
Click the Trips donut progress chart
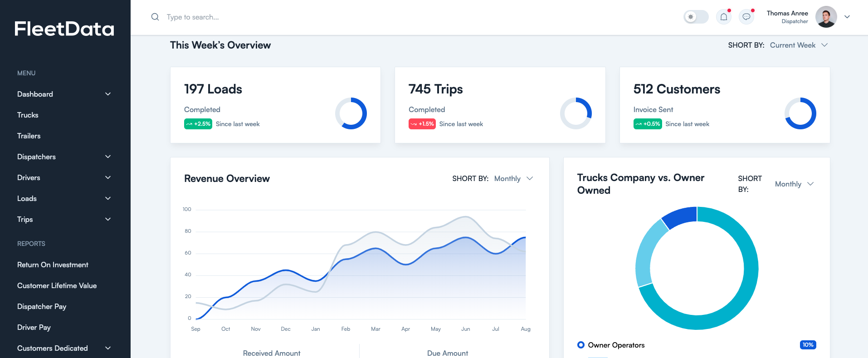(575, 113)
